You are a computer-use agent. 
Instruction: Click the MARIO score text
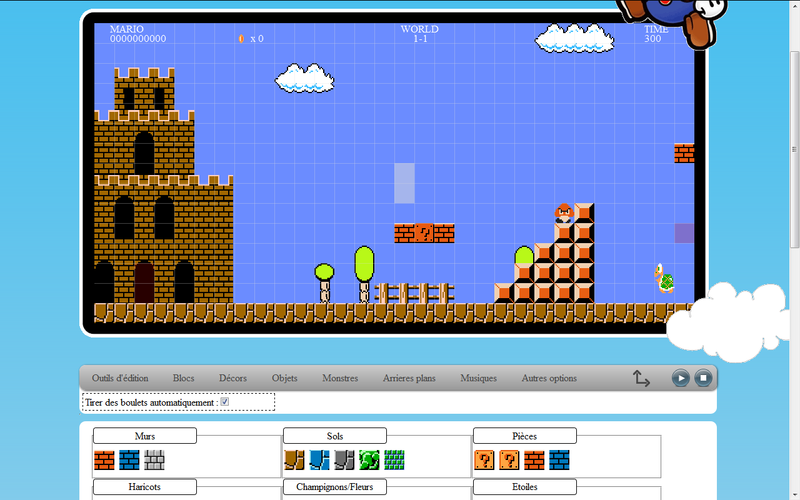[138, 34]
